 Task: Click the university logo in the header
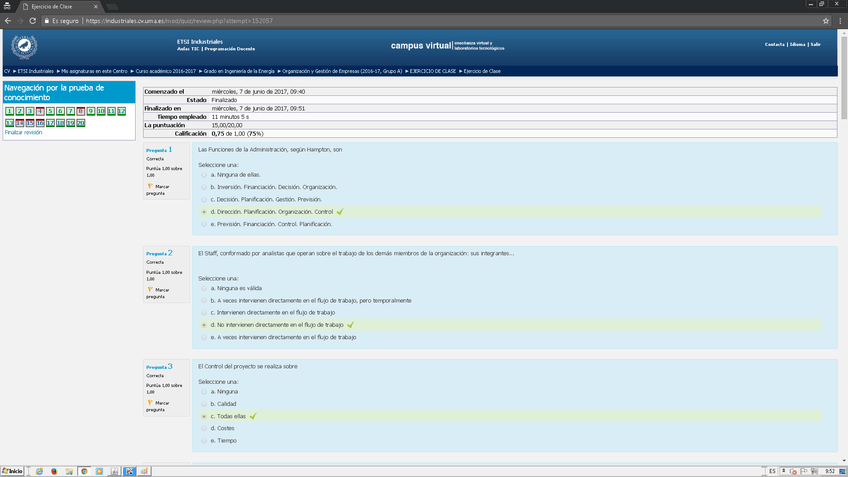click(23, 46)
